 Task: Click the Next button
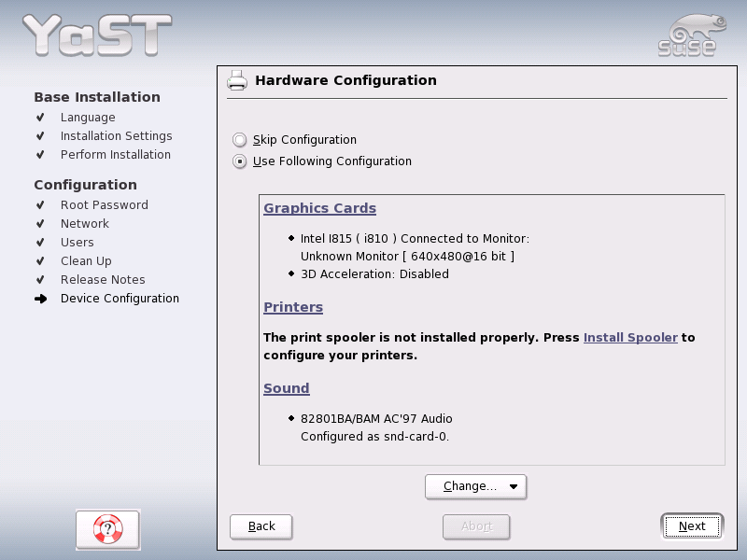click(x=692, y=526)
